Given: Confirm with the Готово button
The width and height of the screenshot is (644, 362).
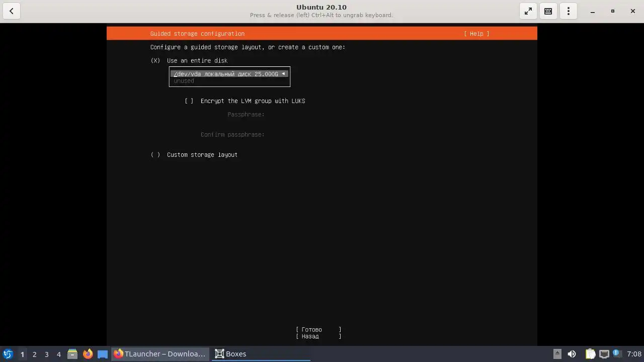Looking at the screenshot, I should tap(318, 330).
